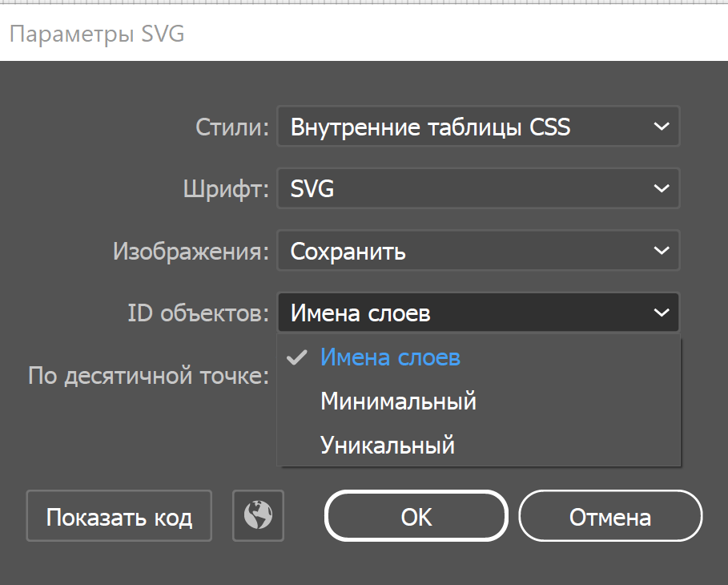Select the Уникальный option

(388, 444)
